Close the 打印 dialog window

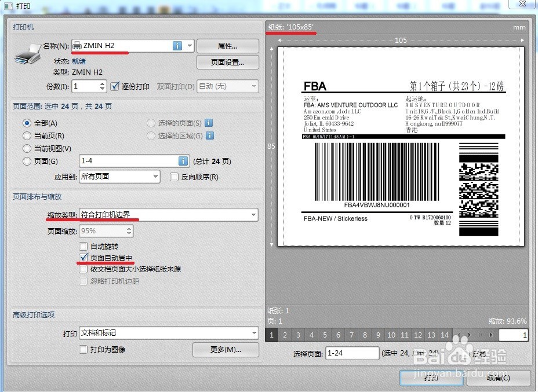pyautogui.click(x=522, y=4)
